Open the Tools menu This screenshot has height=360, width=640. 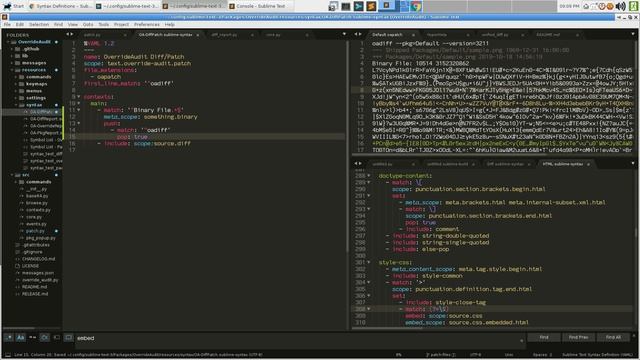[x=104, y=24]
